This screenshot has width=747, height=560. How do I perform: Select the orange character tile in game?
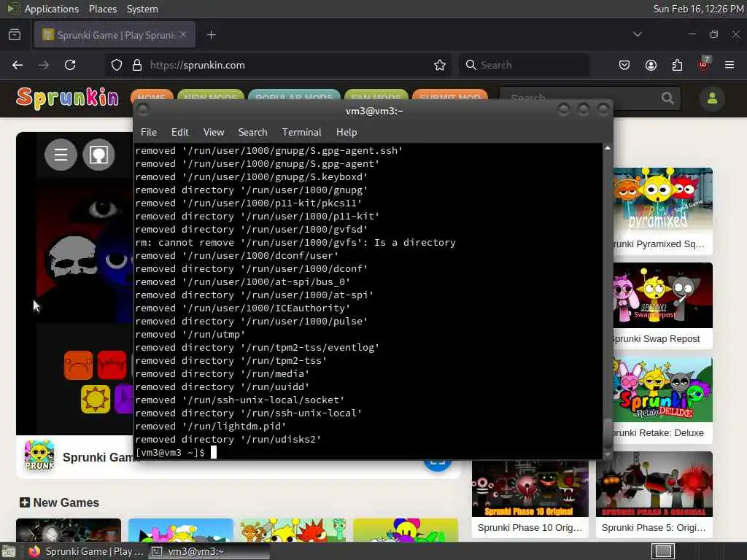(79, 365)
